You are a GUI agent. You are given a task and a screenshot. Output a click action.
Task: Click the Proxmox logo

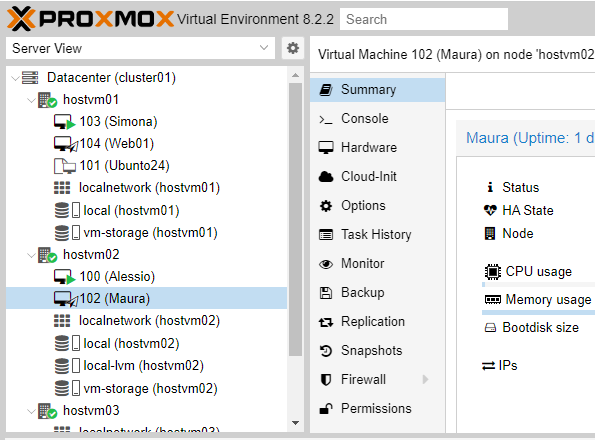point(90,19)
